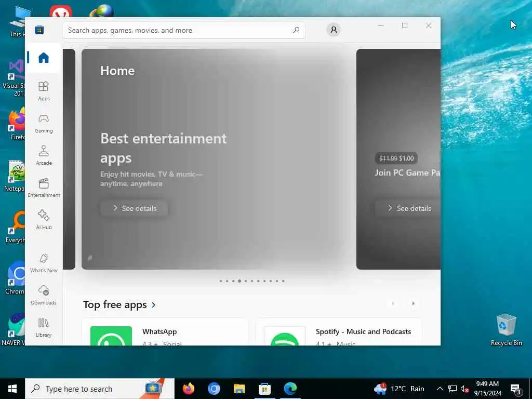Select the currently active carousel dot
The width and height of the screenshot is (532, 399).
pos(240,281)
